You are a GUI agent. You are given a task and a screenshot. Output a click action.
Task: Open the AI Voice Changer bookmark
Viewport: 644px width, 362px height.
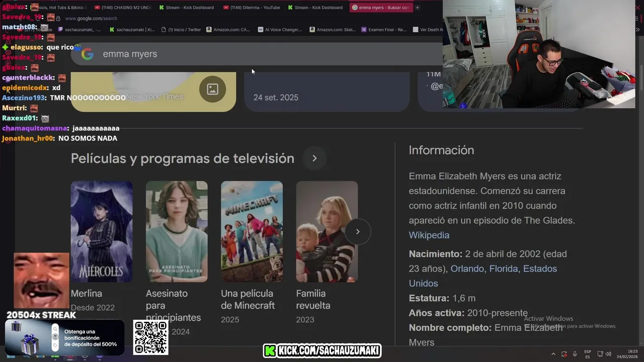tap(280, 30)
